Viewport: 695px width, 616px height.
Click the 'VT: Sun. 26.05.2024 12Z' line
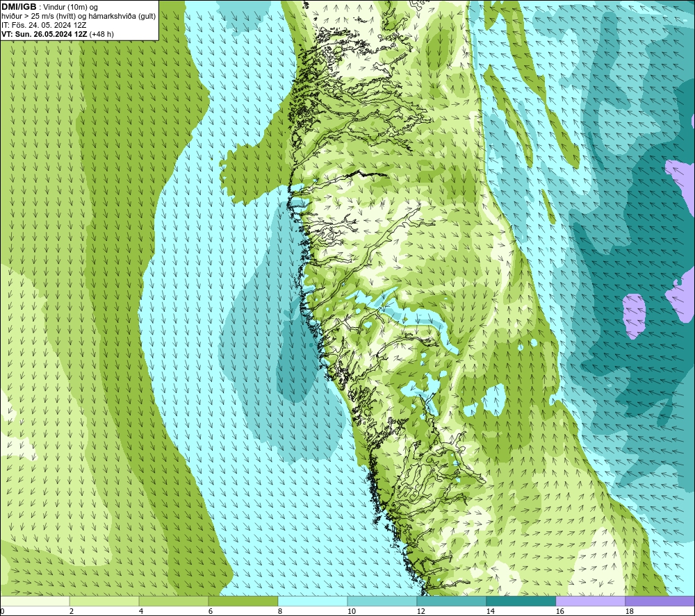[44, 34]
